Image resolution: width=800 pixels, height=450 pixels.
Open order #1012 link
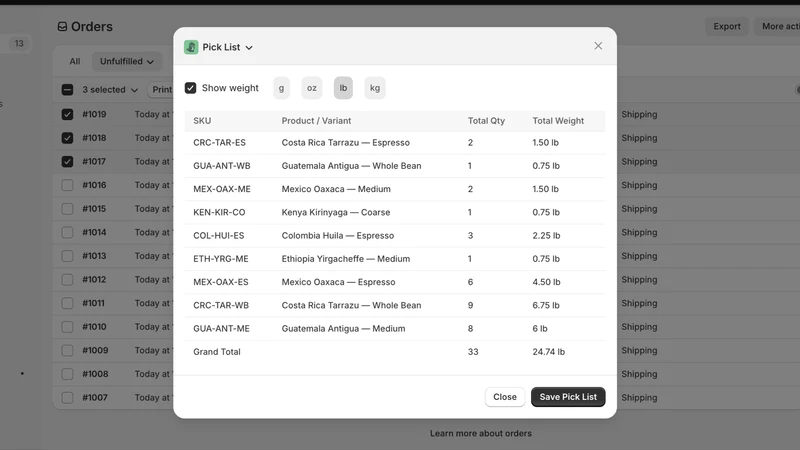[x=94, y=280]
